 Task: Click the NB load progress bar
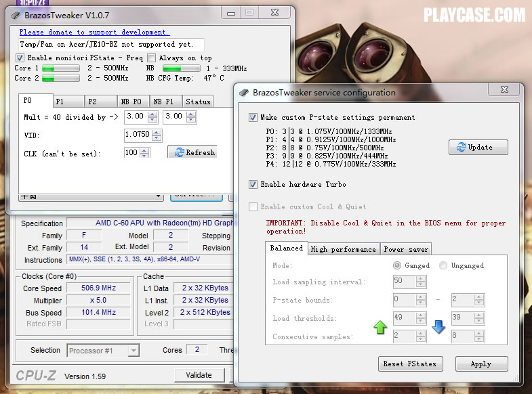click(x=182, y=68)
